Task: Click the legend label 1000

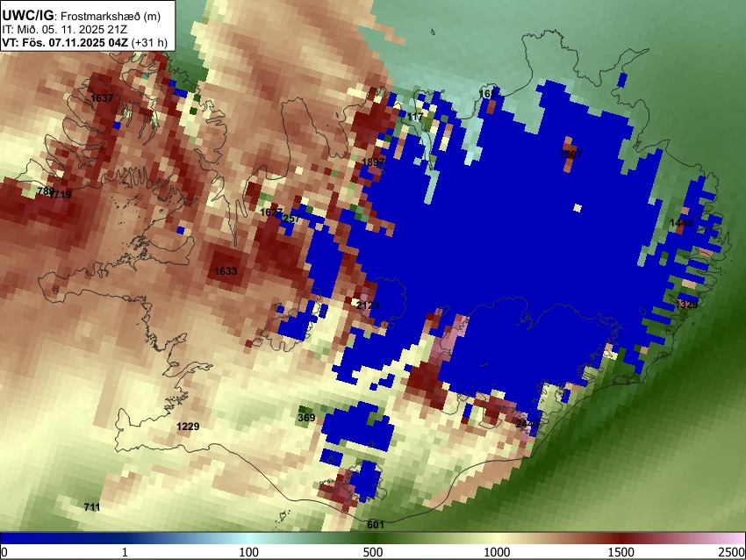Action: click(497, 552)
